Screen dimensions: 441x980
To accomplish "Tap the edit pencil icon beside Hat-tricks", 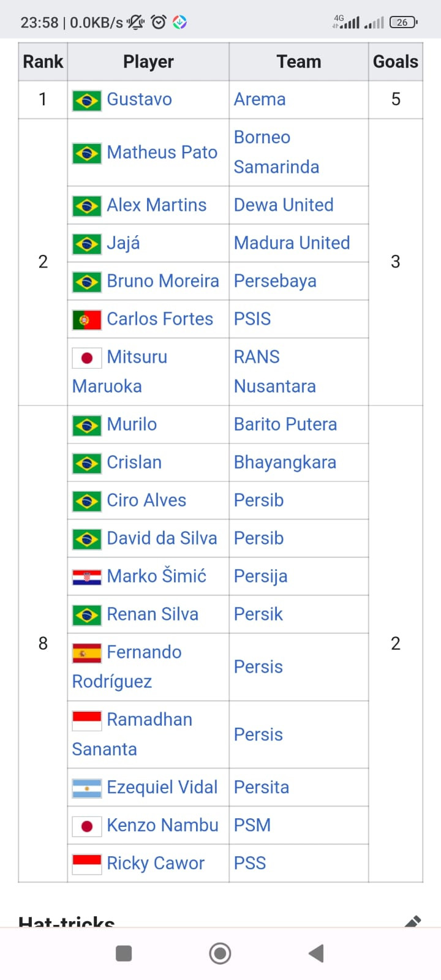I will (x=413, y=920).
